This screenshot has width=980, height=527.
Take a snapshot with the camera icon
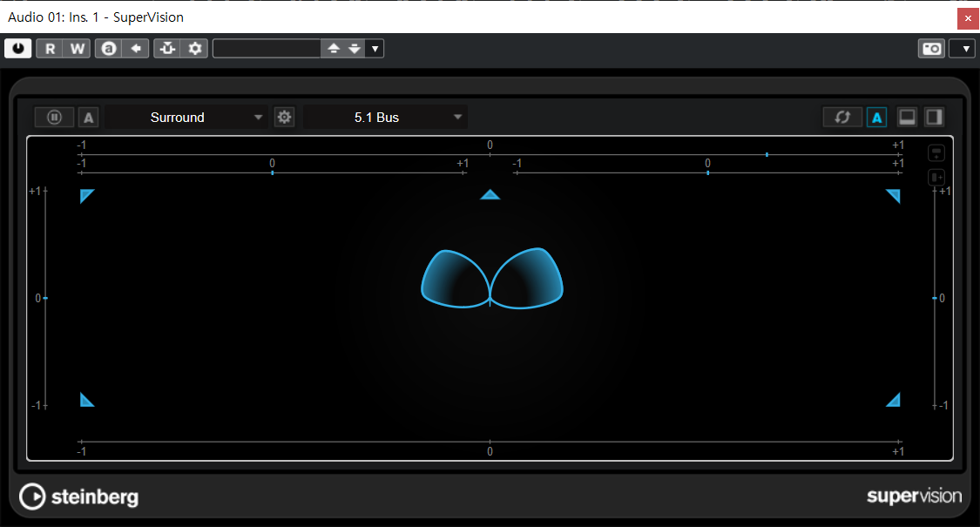[931, 49]
